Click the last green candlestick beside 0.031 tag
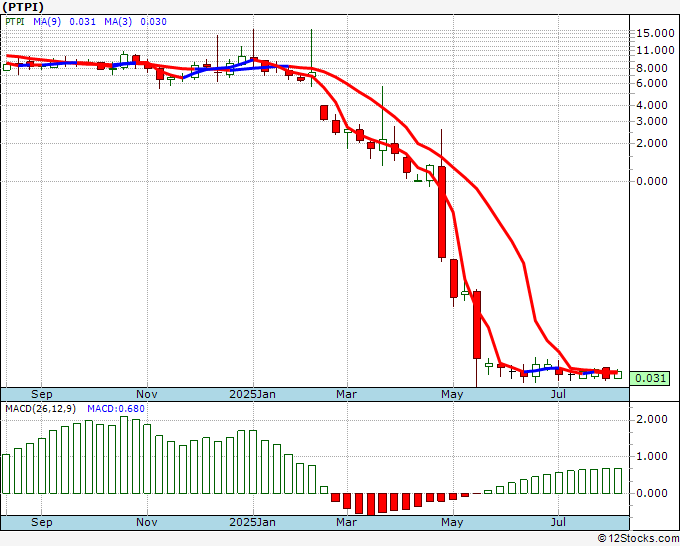680x546 pixels. (618, 375)
